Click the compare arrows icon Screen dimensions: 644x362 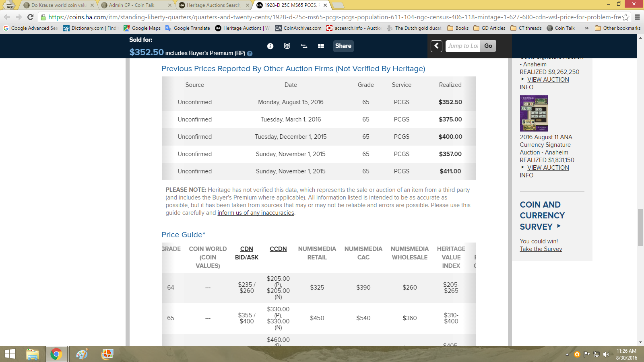click(304, 46)
